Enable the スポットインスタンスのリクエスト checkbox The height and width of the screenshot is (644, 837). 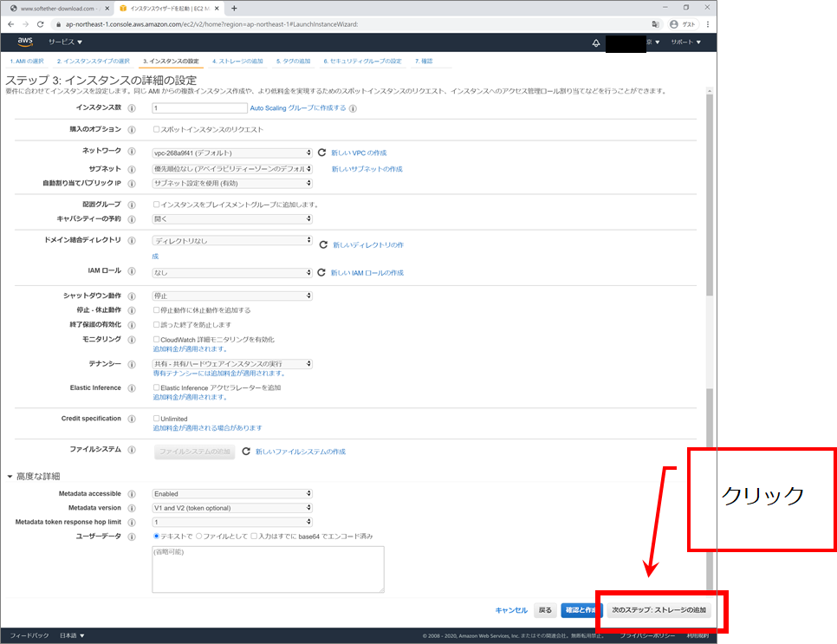point(156,130)
